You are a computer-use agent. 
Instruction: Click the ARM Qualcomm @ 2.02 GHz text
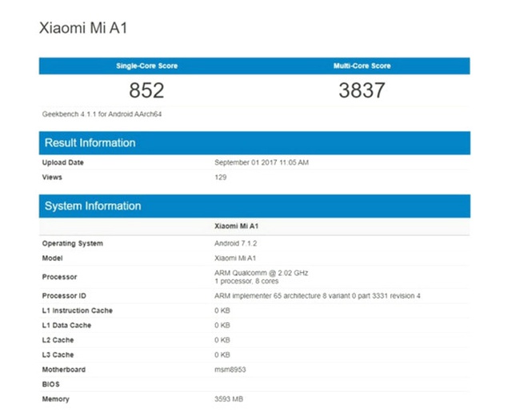[262, 273]
